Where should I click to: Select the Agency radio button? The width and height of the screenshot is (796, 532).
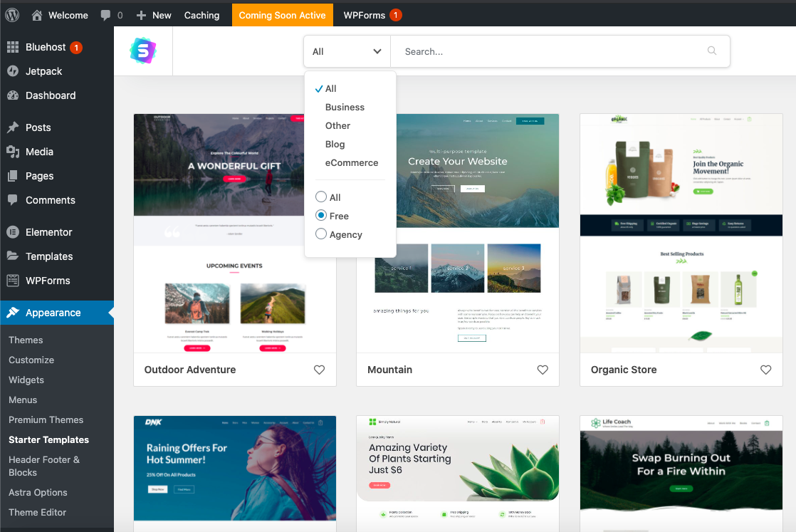click(x=321, y=234)
